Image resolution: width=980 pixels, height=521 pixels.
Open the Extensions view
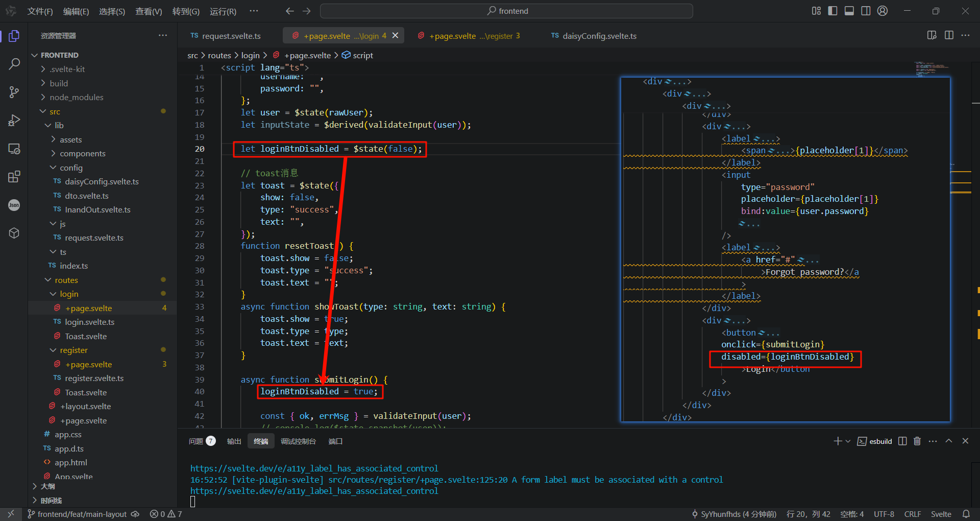(x=14, y=177)
